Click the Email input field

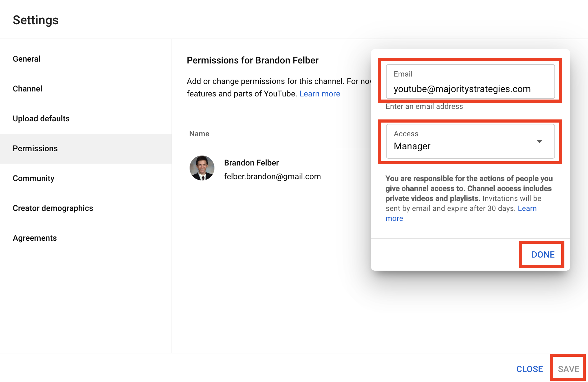click(470, 82)
